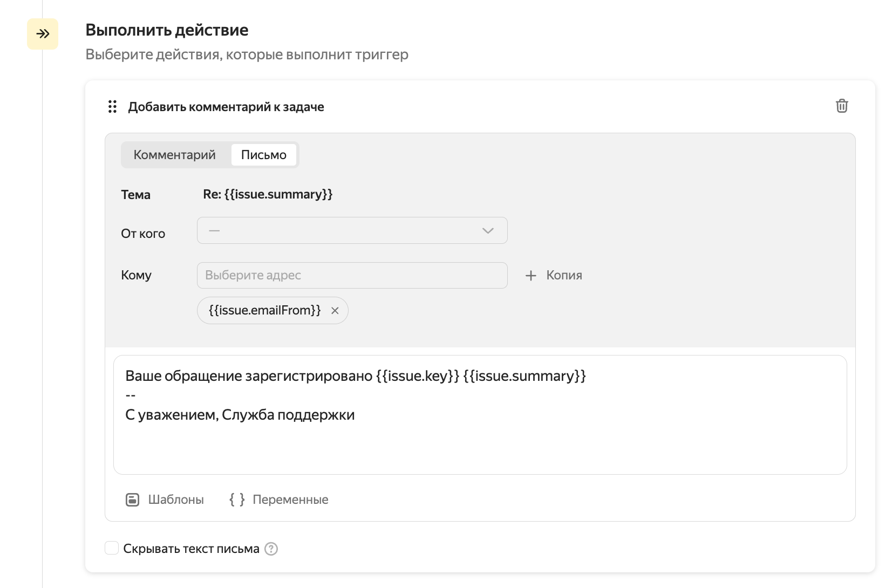Select the Письмо tab
The image size is (892, 588).
coord(263,155)
